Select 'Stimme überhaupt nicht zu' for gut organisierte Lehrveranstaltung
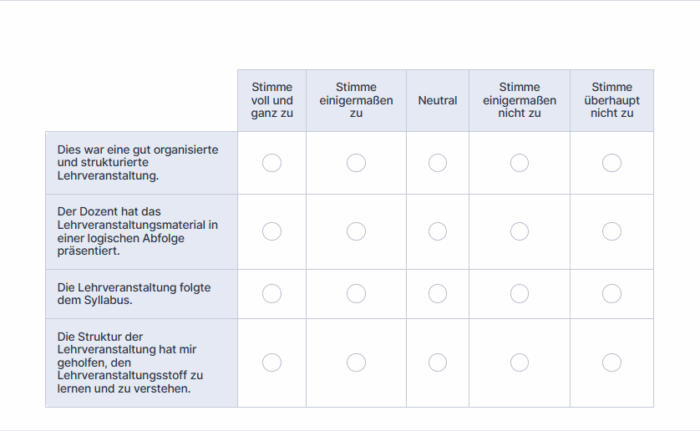 612,163
